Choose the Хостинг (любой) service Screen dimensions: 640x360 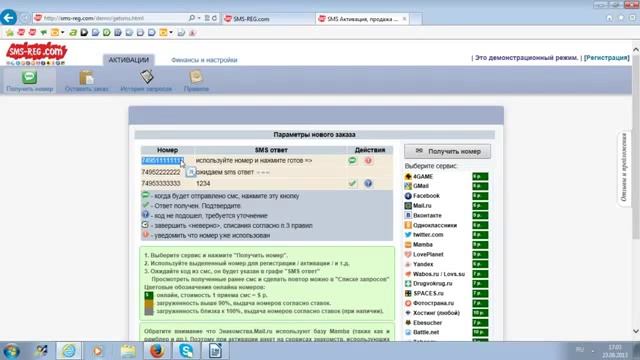pyautogui.click(x=436, y=313)
